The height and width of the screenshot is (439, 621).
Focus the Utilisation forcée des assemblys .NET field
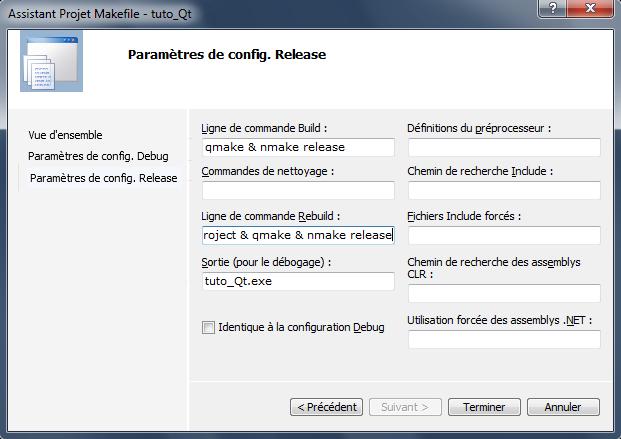pyautogui.click(x=503, y=339)
